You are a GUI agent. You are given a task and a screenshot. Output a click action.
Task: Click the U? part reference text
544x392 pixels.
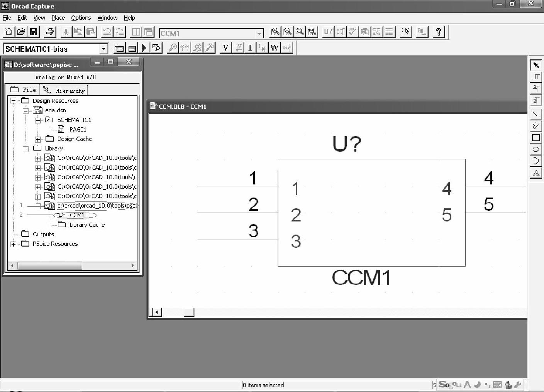click(347, 144)
